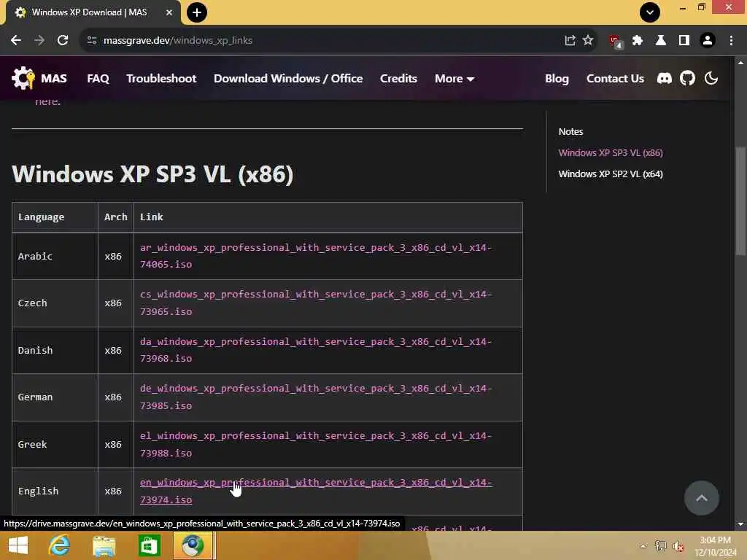Click the Chrome labs flask icon
747x560 pixels.
[x=660, y=41]
